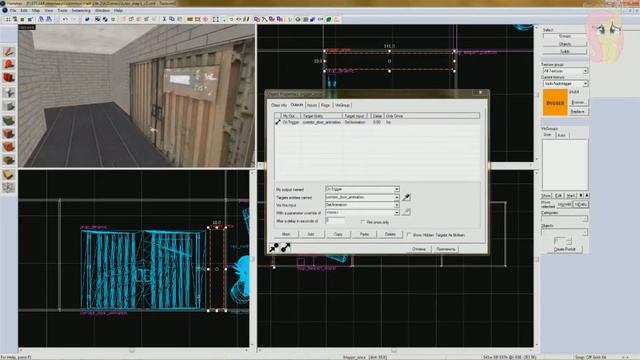Screen dimensions: 640x360
Task: Open the Map menu
Action: (36, 11)
